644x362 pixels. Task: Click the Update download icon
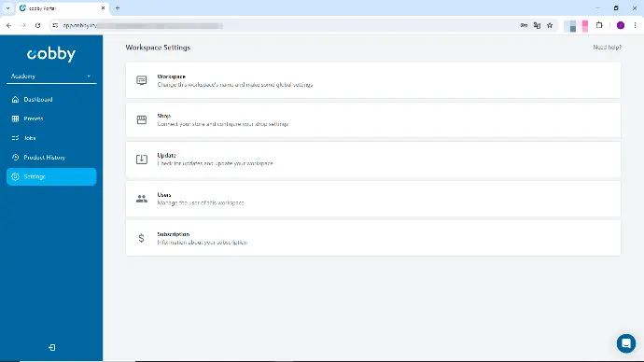click(142, 160)
